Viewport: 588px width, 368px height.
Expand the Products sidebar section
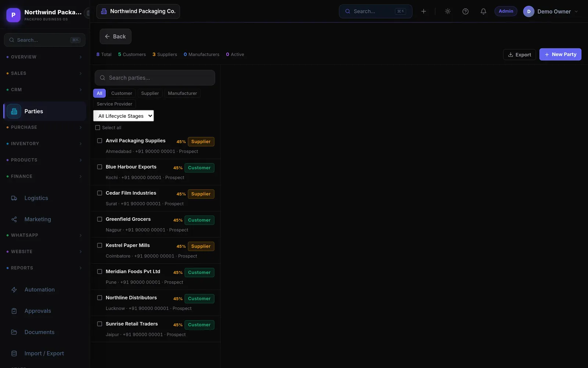click(x=44, y=160)
